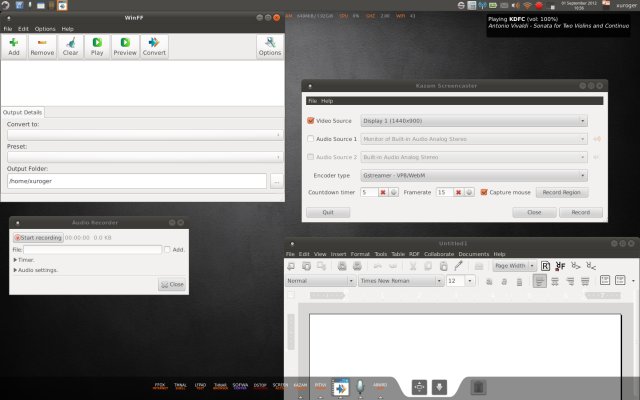Enable the Audio Source 1 checkbox
This screenshot has height=400, width=640.
311,139
